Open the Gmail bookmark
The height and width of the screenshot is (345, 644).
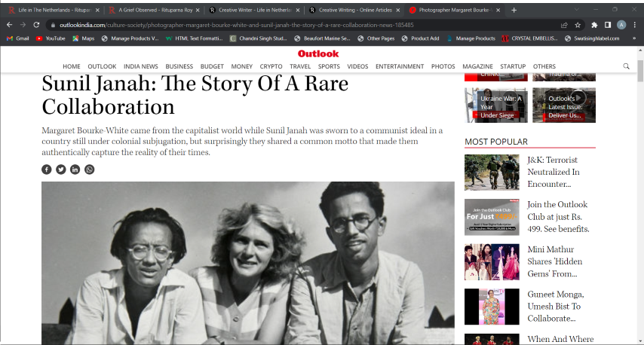[x=17, y=38]
